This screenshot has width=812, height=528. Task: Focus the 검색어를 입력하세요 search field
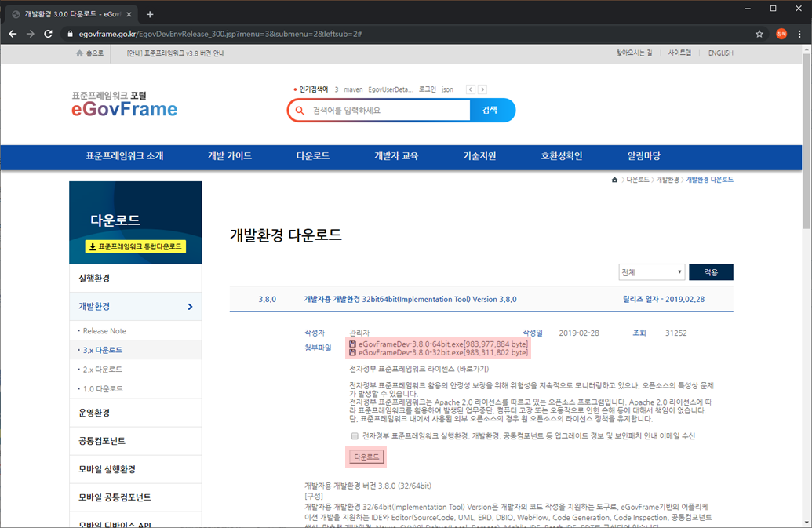tap(388, 111)
